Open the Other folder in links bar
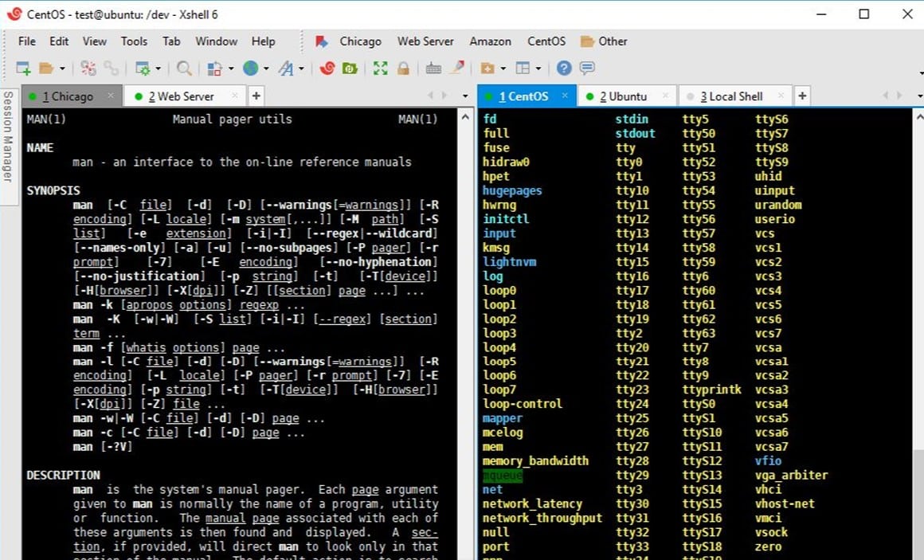 (604, 41)
